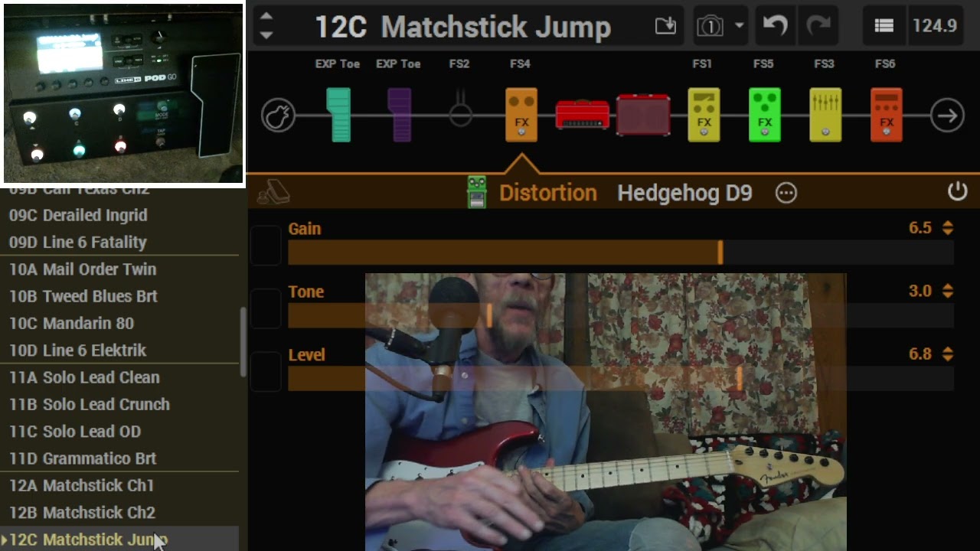Select preset 10C Mandarin 80
The image size is (980, 551).
pos(119,323)
